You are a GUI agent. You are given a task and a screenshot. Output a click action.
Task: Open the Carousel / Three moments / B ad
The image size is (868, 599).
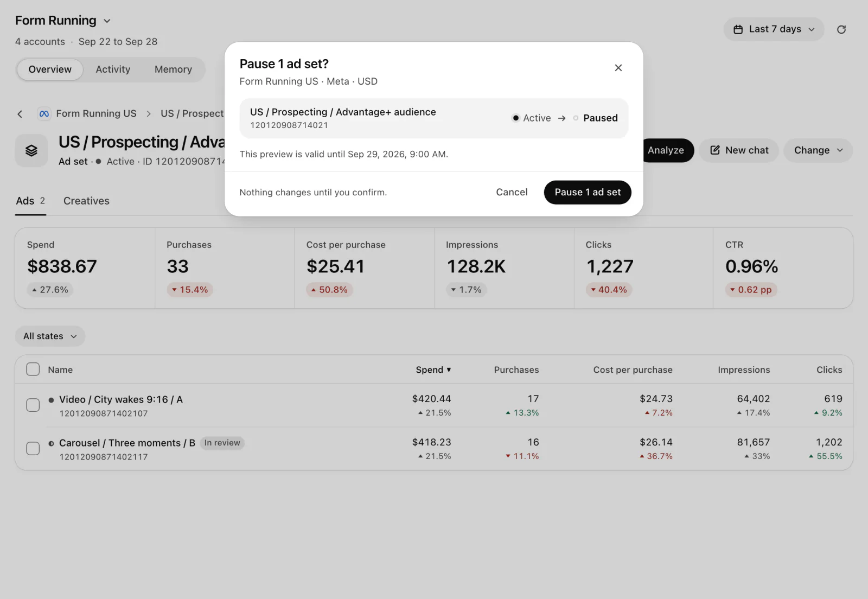pos(127,443)
